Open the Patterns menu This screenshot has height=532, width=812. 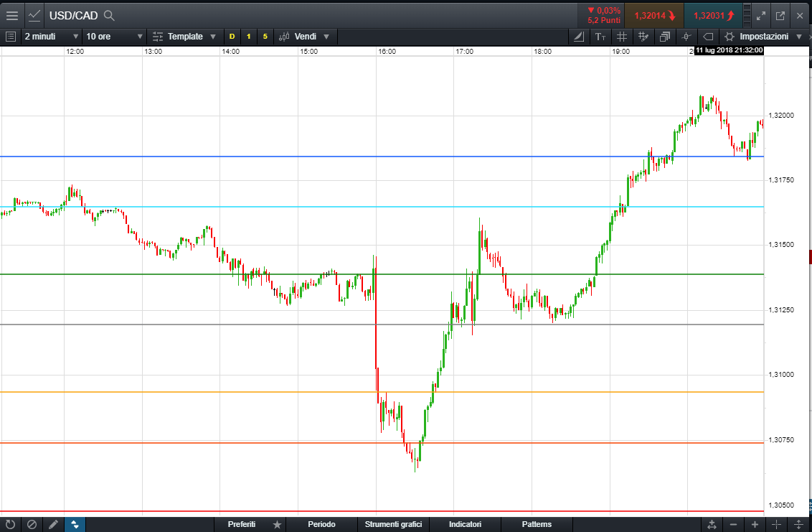[x=537, y=524]
